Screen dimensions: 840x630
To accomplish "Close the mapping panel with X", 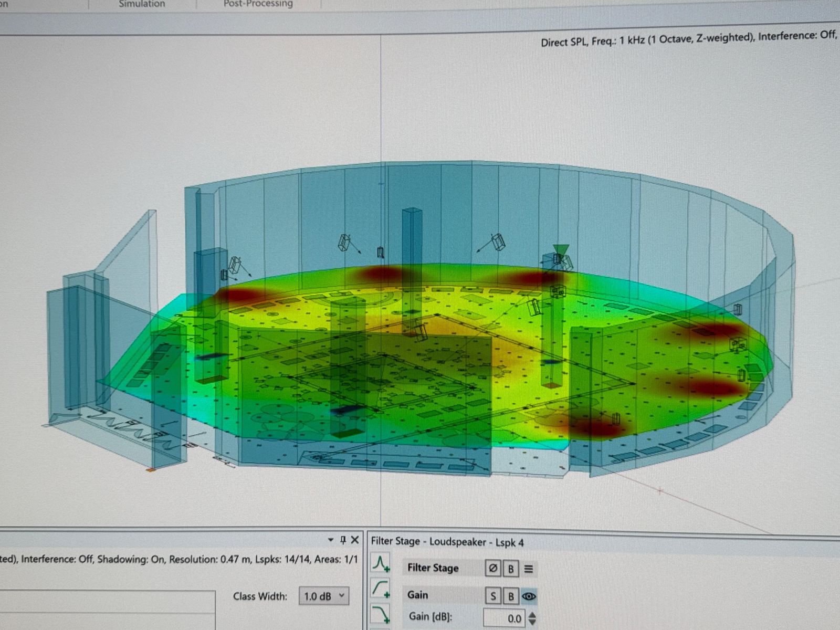I will [x=355, y=540].
